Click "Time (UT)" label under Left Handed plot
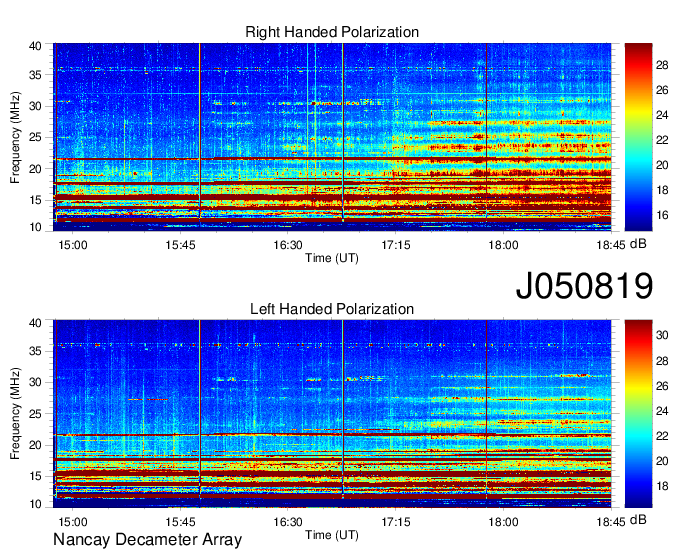The image size is (680, 552). coord(332,535)
